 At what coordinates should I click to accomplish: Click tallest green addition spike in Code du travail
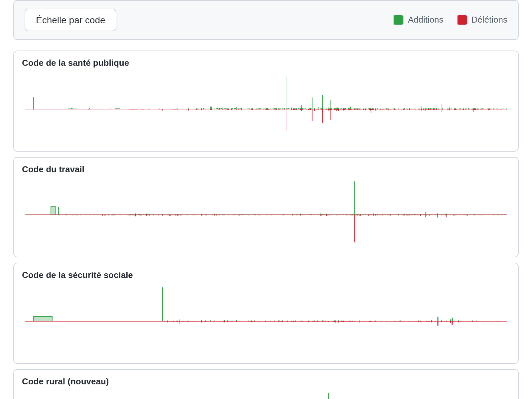[354, 197]
